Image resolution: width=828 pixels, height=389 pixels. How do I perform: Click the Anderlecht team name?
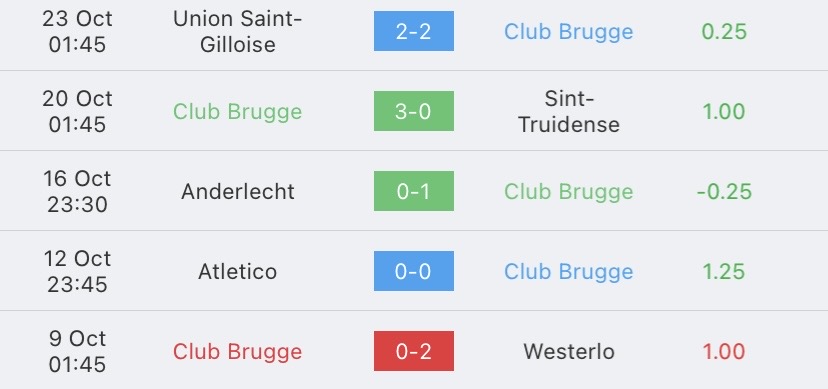pyautogui.click(x=237, y=191)
